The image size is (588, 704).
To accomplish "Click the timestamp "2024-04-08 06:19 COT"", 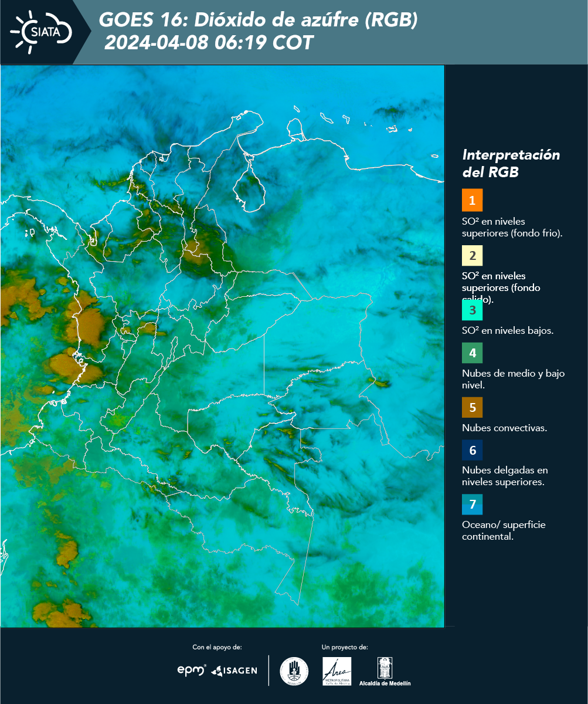I will tap(209, 43).
